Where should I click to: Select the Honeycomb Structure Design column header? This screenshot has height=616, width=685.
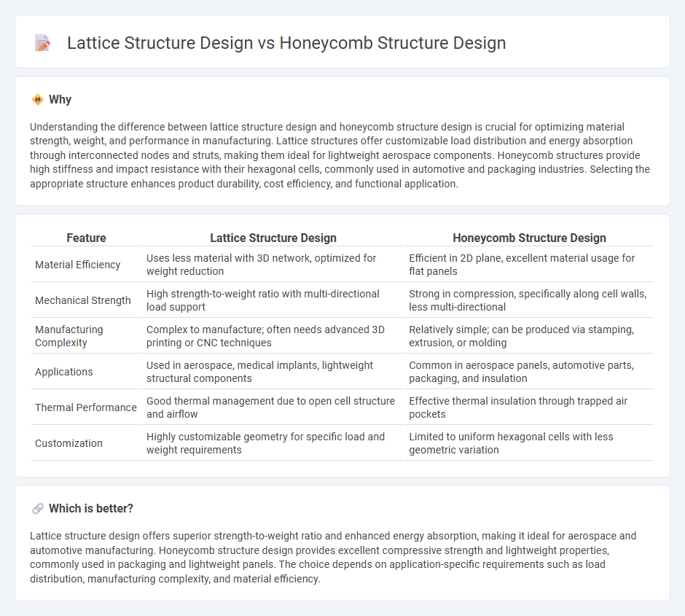click(x=529, y=238)
